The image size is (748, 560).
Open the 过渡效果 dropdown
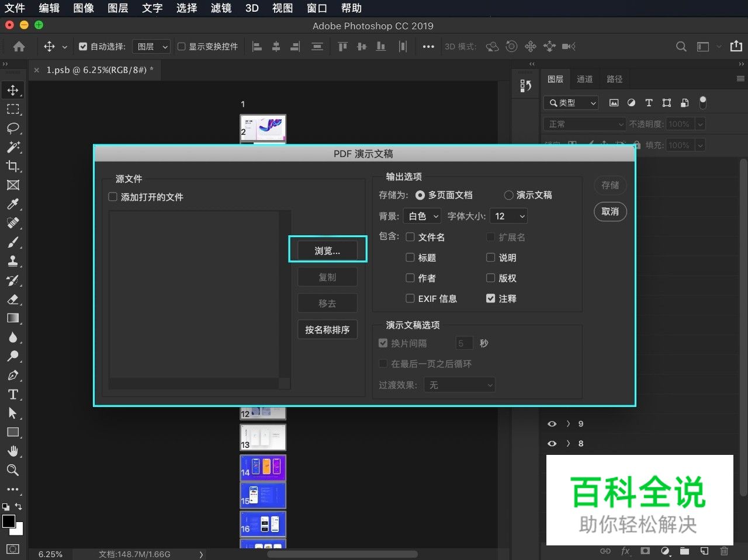459,384
